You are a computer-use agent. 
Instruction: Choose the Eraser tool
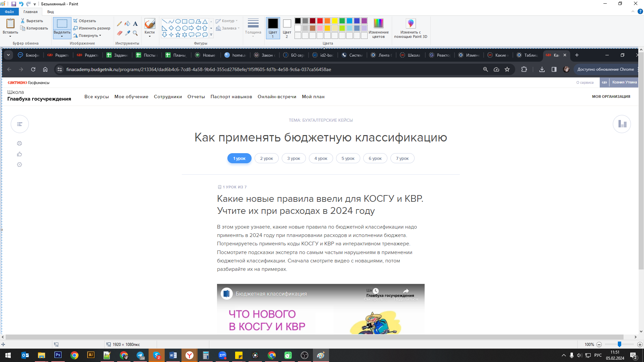[119, 33]
